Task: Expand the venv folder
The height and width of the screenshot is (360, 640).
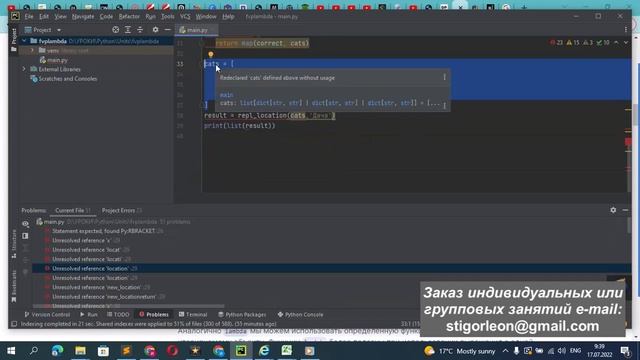Action: [33, 51]
